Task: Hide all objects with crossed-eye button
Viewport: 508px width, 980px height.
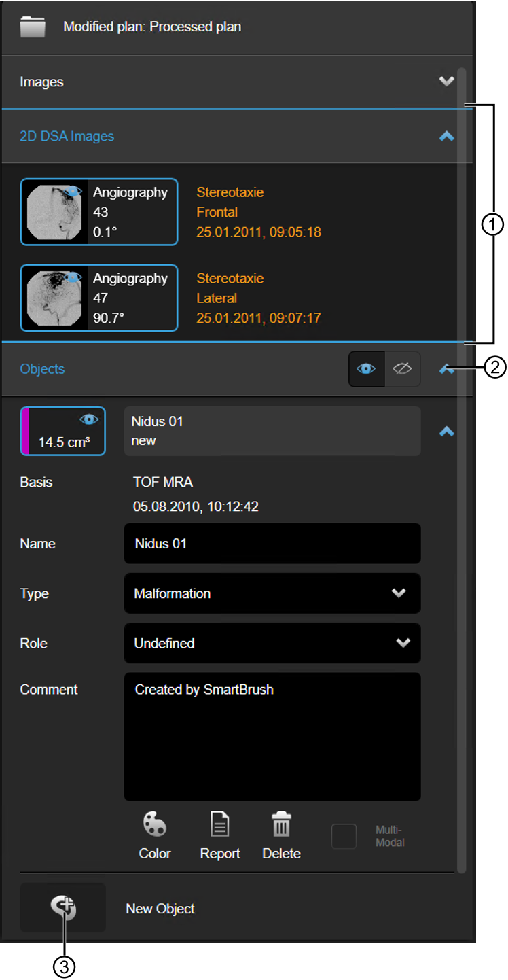Action: (x=403, y=369)
